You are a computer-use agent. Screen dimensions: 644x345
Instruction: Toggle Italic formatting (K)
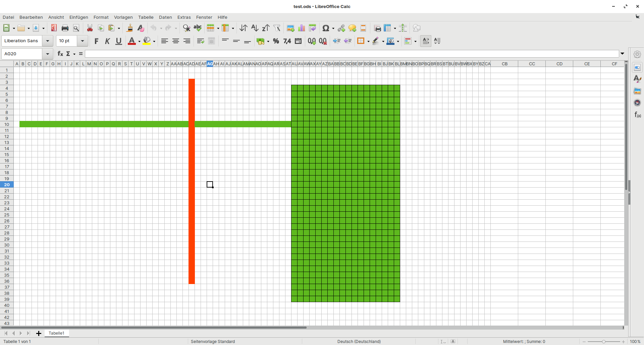(x=108, y=41)
